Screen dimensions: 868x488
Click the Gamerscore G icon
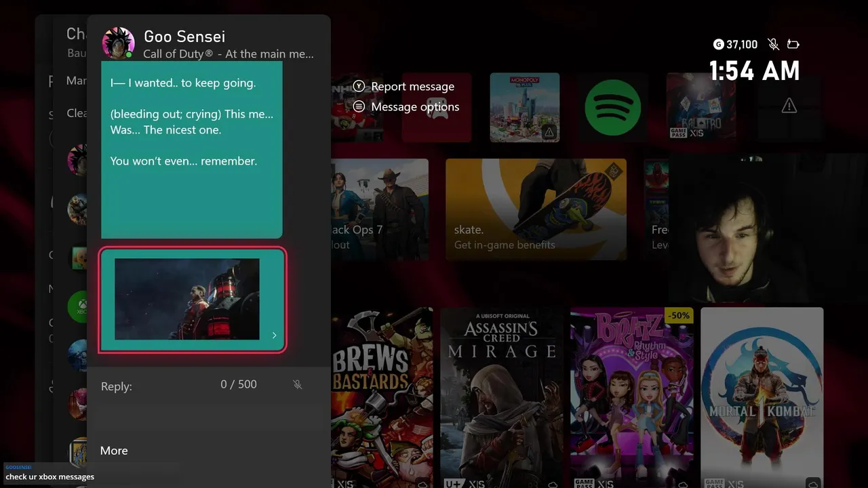pyautogui.click(x=719, y=44)
